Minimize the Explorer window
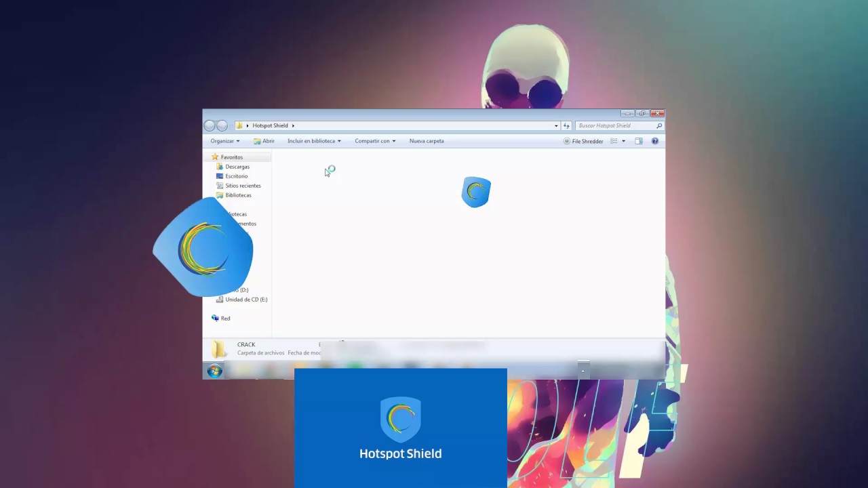 tap(627, 113)
